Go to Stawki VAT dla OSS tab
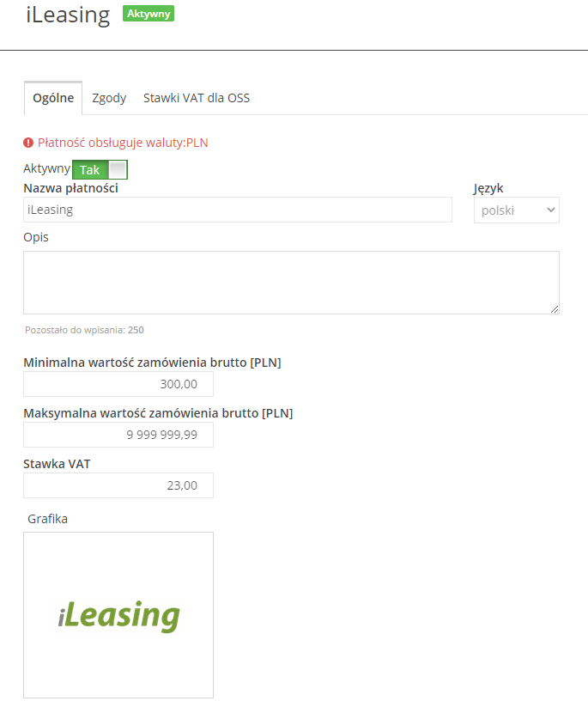This screenshot has width=588, height=701. 197,98
